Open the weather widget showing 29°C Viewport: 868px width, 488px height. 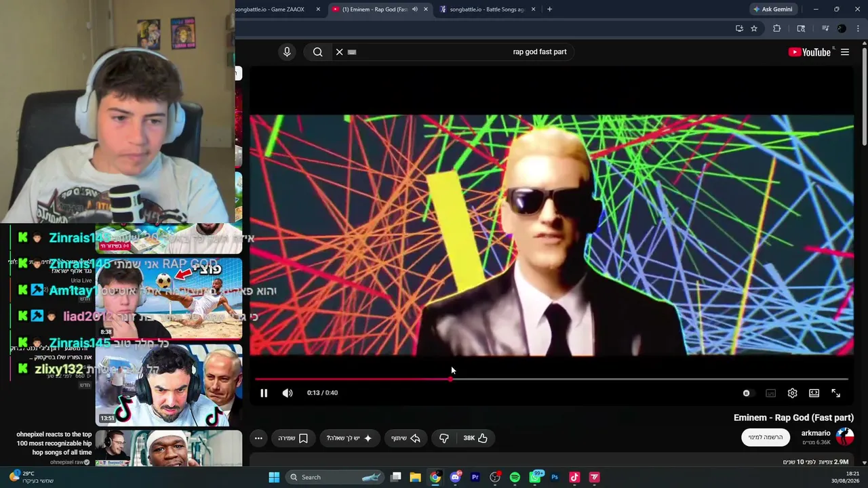(x=31, y=477)
